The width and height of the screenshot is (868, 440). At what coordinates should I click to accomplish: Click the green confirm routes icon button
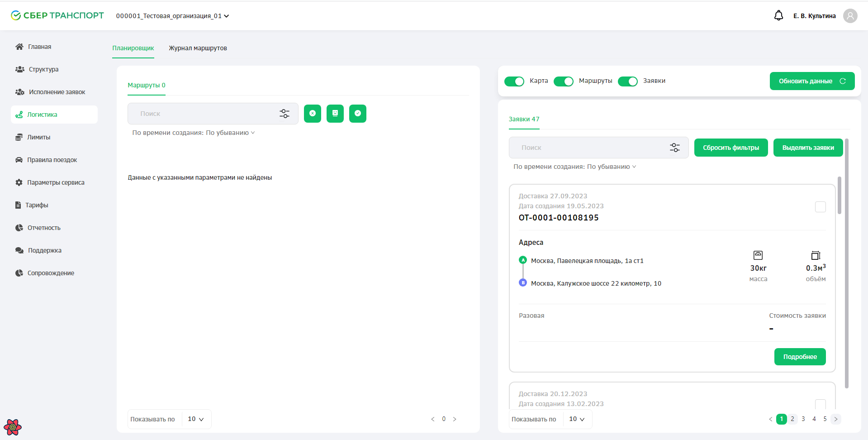(358, 114)
